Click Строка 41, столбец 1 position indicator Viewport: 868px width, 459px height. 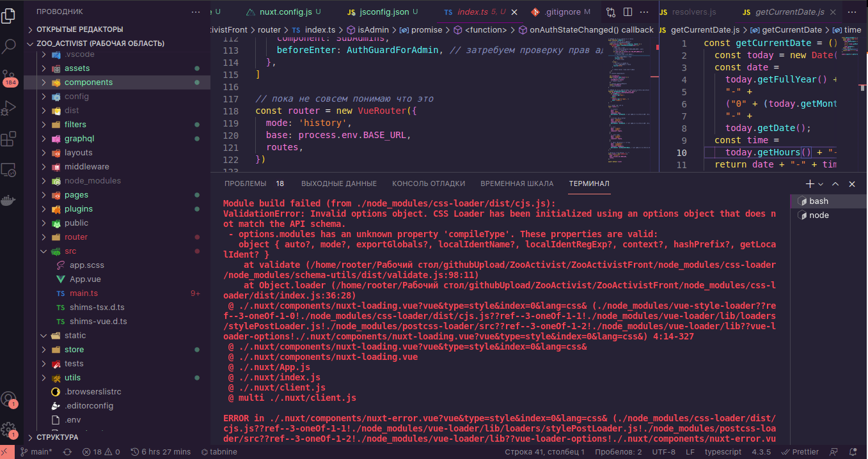click(x=544, y=452)
